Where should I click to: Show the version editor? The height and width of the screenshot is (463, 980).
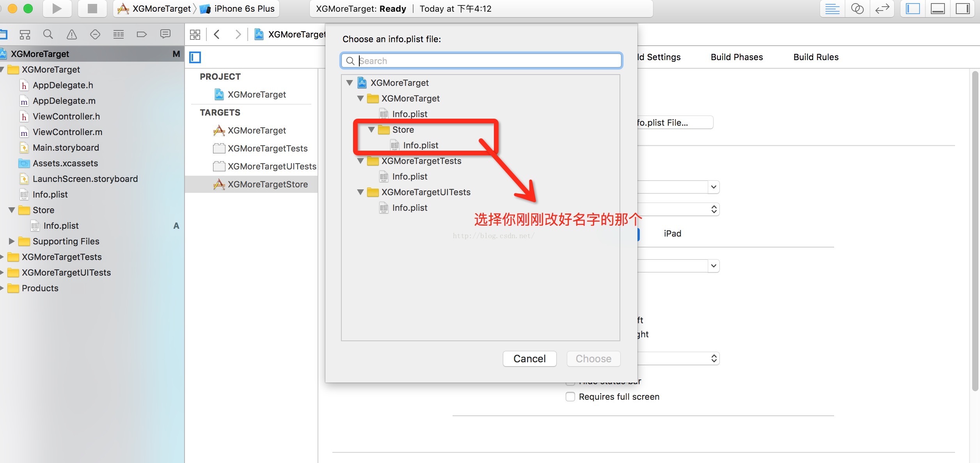882,9
